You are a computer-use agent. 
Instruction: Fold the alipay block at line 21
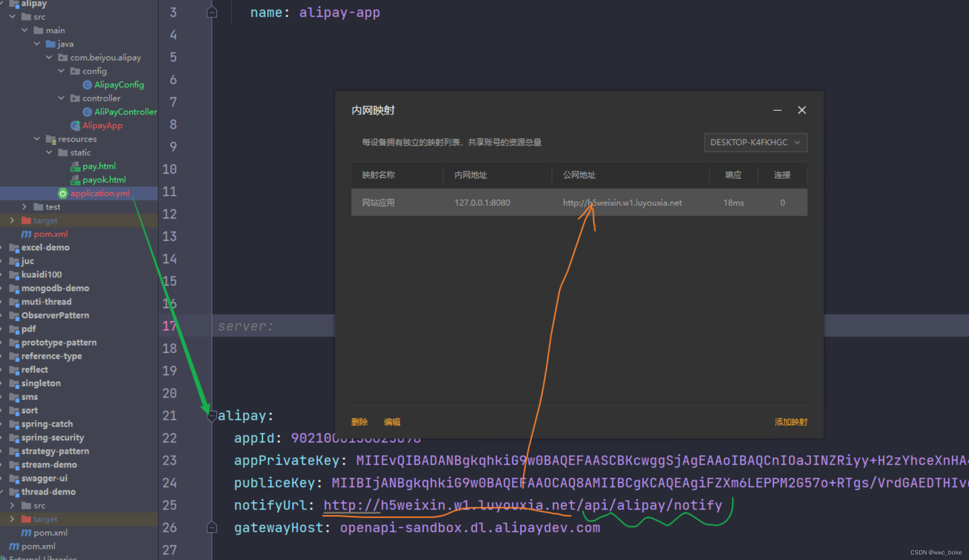click(x=211, y=415)
